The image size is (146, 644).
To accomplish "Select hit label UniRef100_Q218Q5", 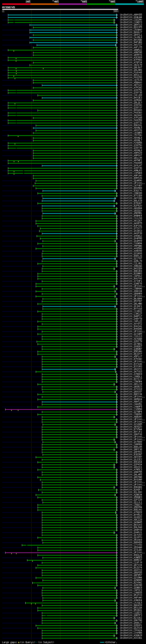I will coord(131,424).
